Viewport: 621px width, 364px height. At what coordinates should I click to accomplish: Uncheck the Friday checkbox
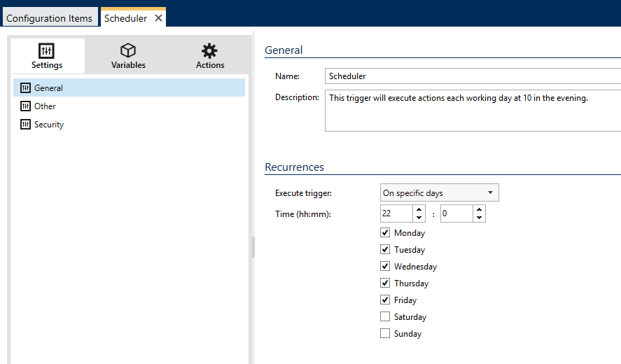385,300
